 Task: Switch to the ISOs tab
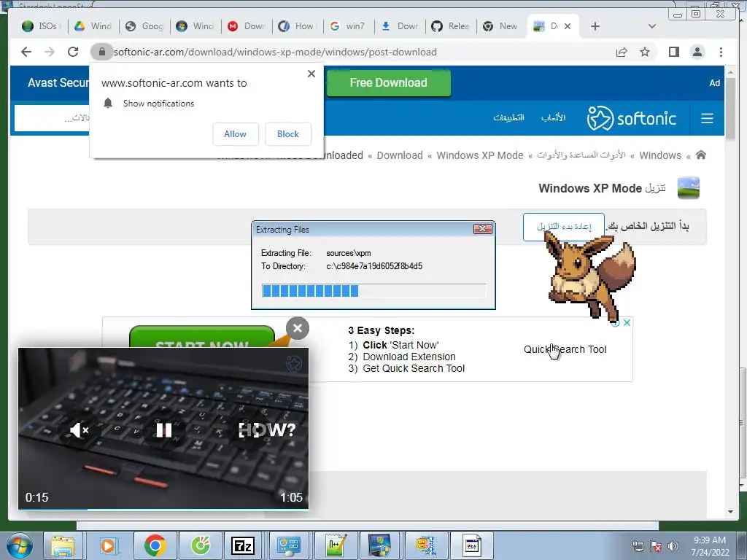pos(41,26)
